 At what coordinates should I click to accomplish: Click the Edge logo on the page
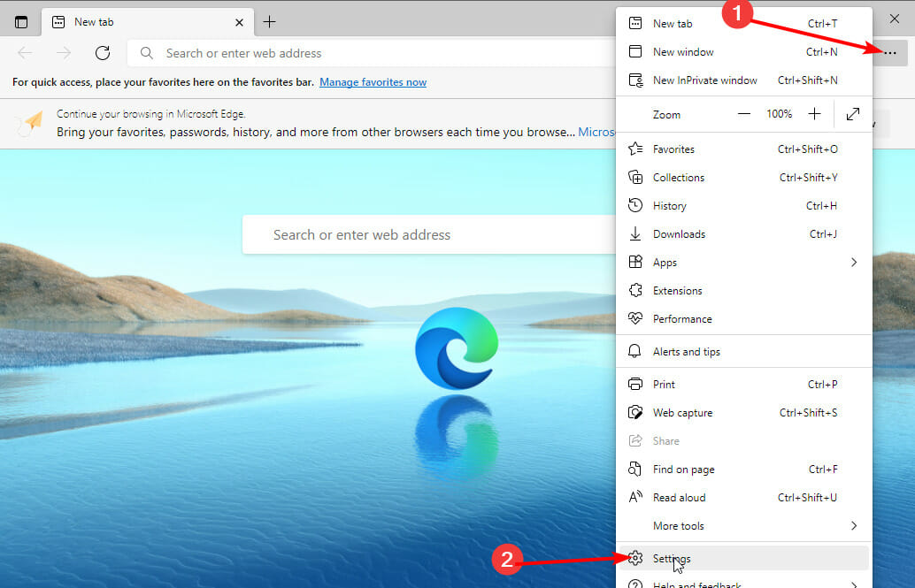click(x=457, y=349)
